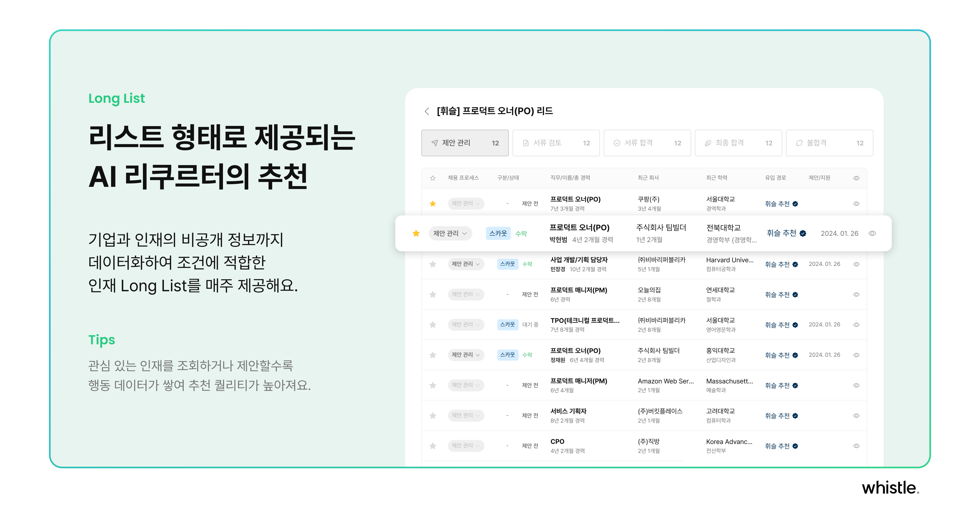
Task: Click the 제안/지원 column header
Action: tap(819, 178)
